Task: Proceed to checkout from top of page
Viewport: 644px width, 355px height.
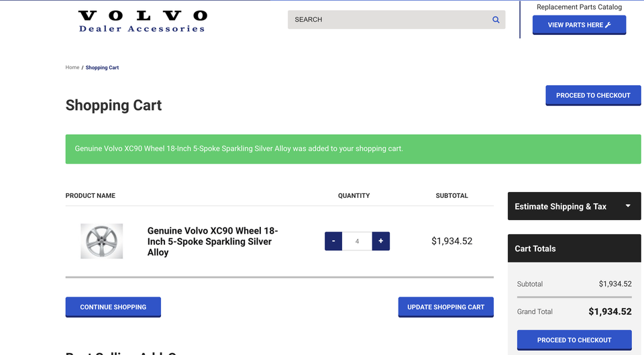Action: [x=593, y=95]
